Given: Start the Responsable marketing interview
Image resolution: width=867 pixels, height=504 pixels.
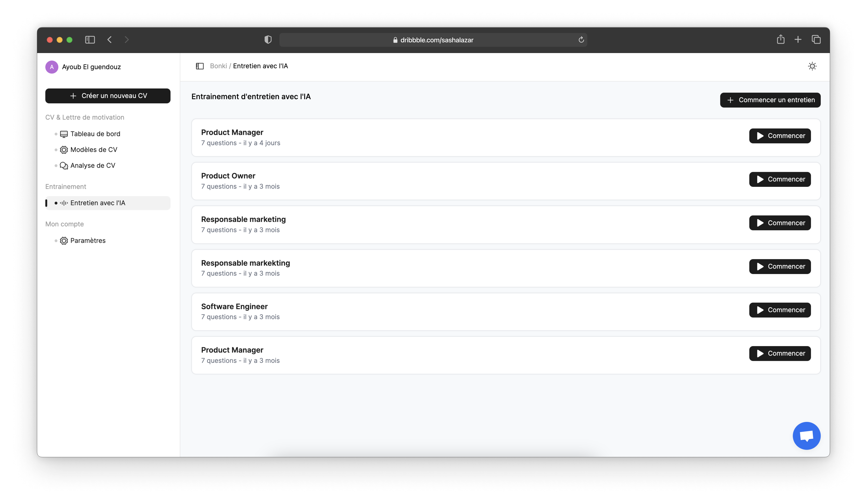Looking at the screenshot, I should (x=780, y=223).
